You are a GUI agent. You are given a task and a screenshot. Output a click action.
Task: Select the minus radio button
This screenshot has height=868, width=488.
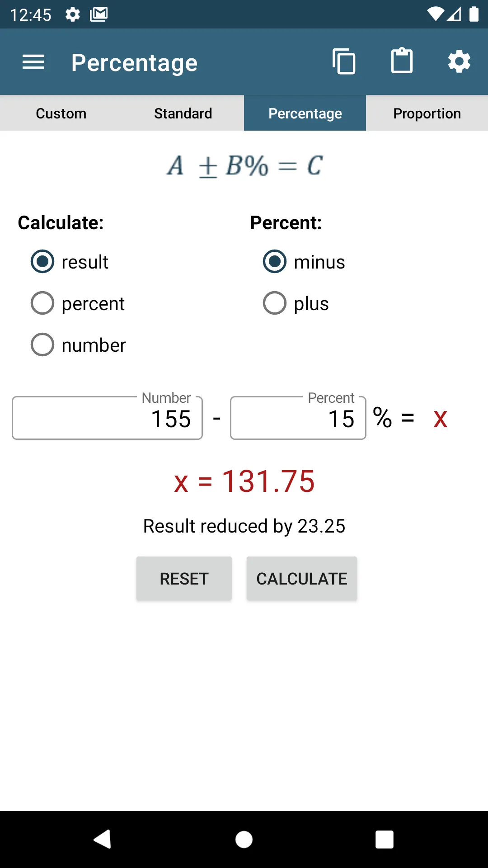304,262
